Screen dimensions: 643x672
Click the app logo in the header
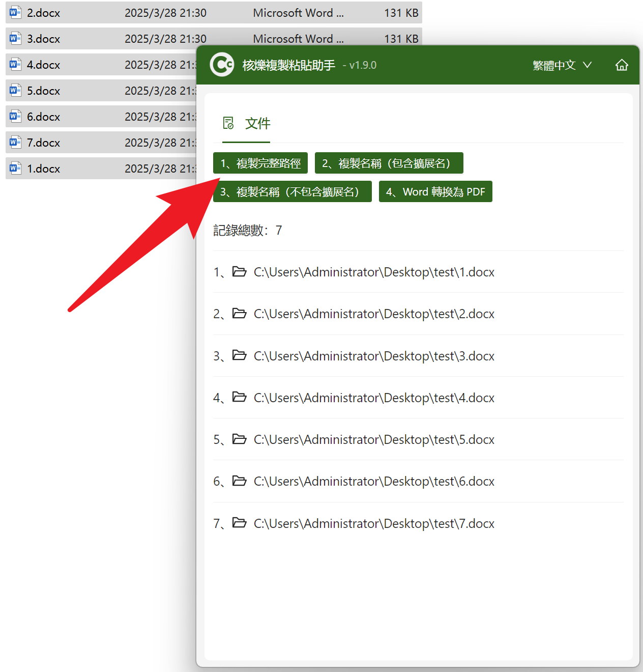[x=222, y=65]
